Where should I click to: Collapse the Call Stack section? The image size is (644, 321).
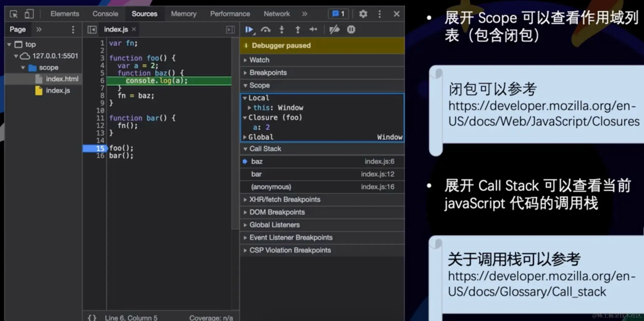point(322,149)
